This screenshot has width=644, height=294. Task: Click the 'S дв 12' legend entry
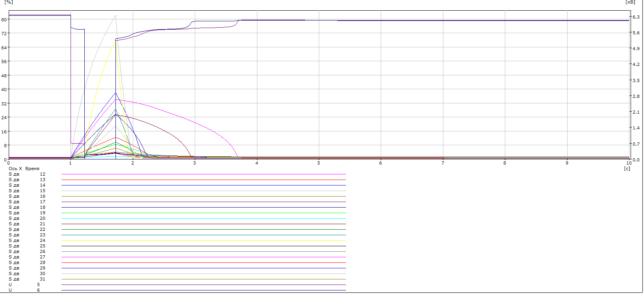(27, 174)
